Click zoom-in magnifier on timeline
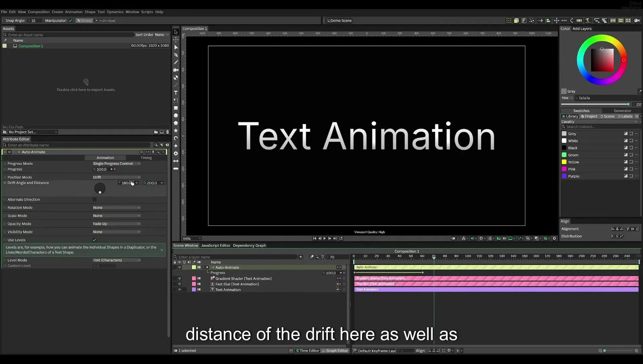The height and width of the screenshot is (364, 643). (636, 351)
